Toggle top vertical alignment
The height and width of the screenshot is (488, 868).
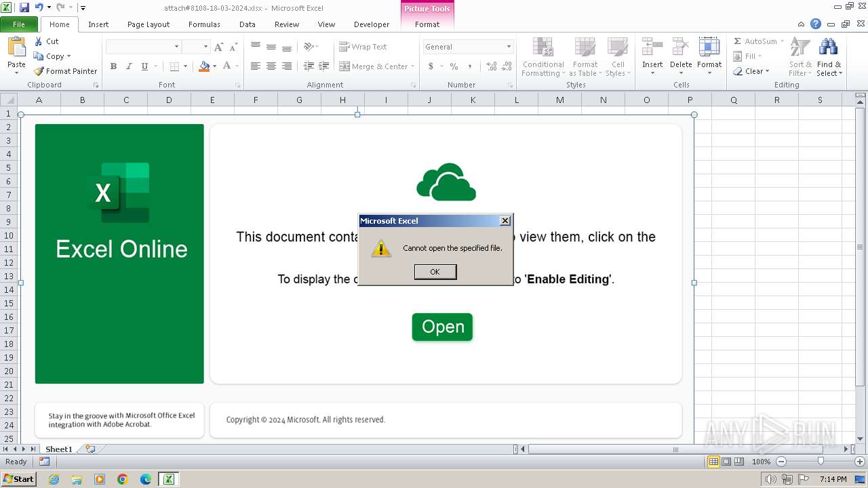point(256,47)
